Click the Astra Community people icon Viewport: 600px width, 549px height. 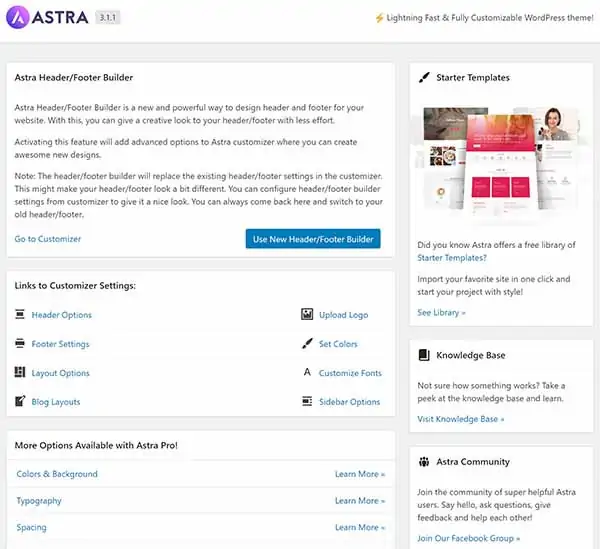[x=424, y=461]
